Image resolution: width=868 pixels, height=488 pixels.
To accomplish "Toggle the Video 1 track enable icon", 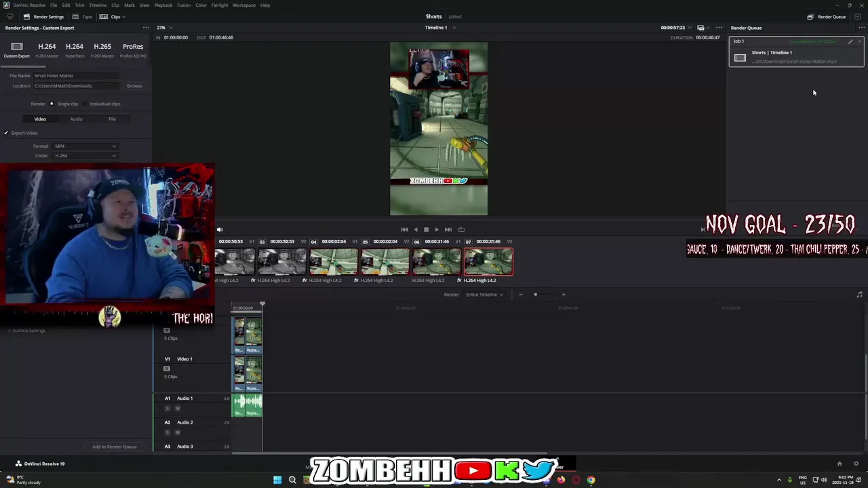I will [167, 368].
